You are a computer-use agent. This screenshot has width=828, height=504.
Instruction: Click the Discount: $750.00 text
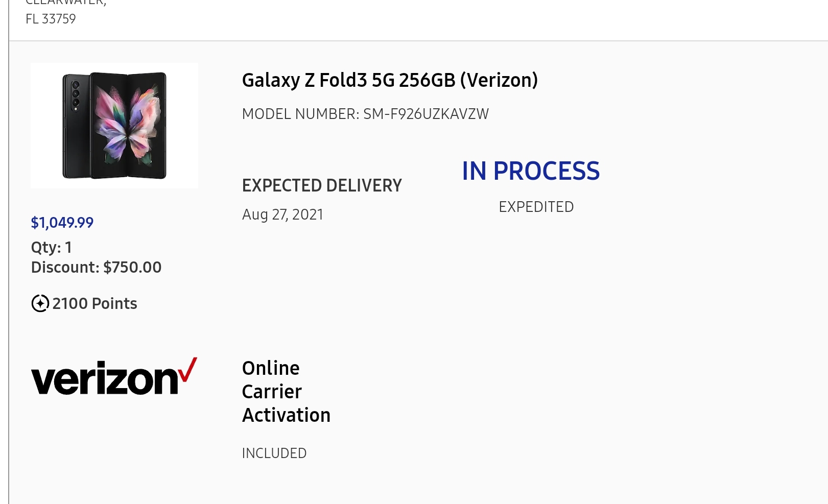[x=96, y=267]
